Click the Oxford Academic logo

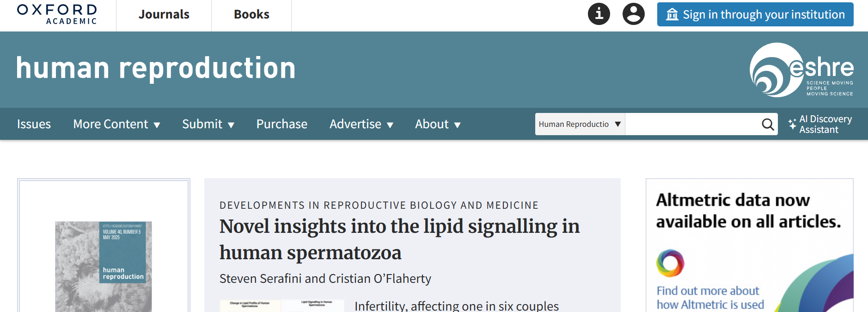[57, 14]
